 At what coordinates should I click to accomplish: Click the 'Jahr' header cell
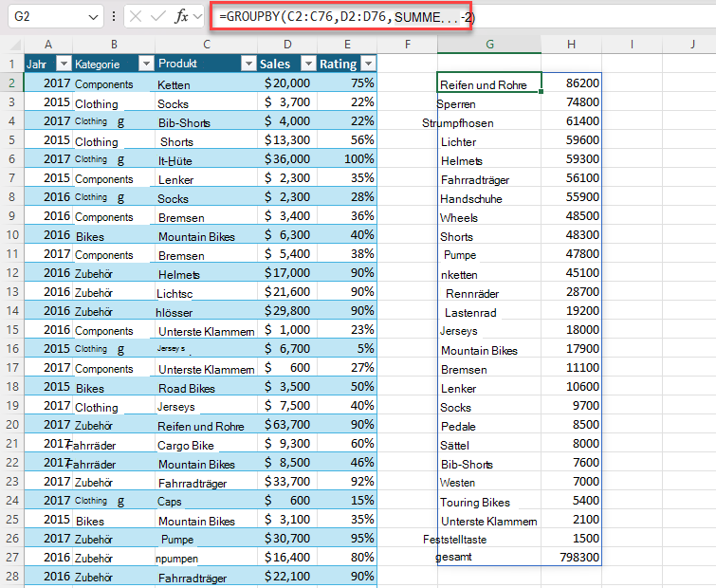48,64
